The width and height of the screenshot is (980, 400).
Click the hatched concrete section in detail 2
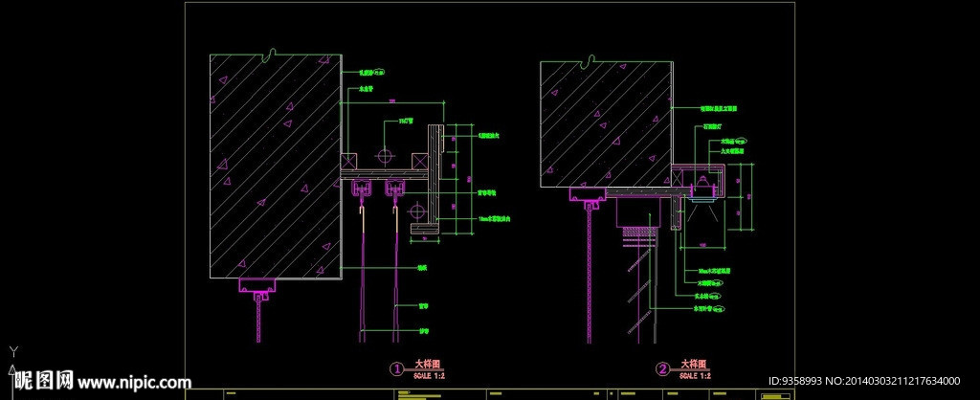605,124
